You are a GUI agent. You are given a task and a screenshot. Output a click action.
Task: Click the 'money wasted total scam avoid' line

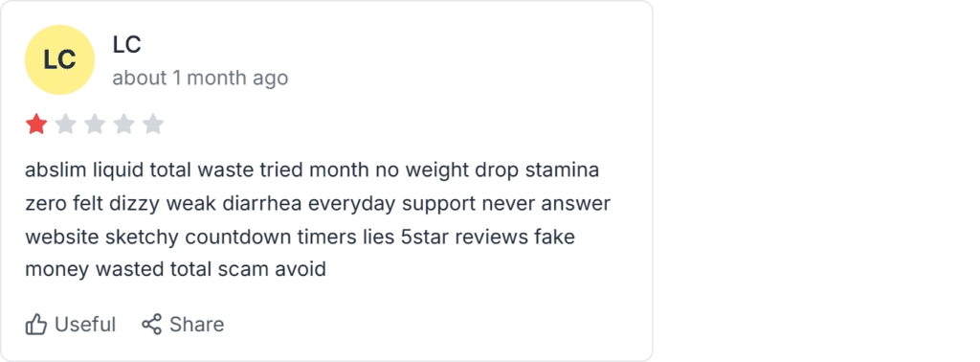click(x=176, y=269)
